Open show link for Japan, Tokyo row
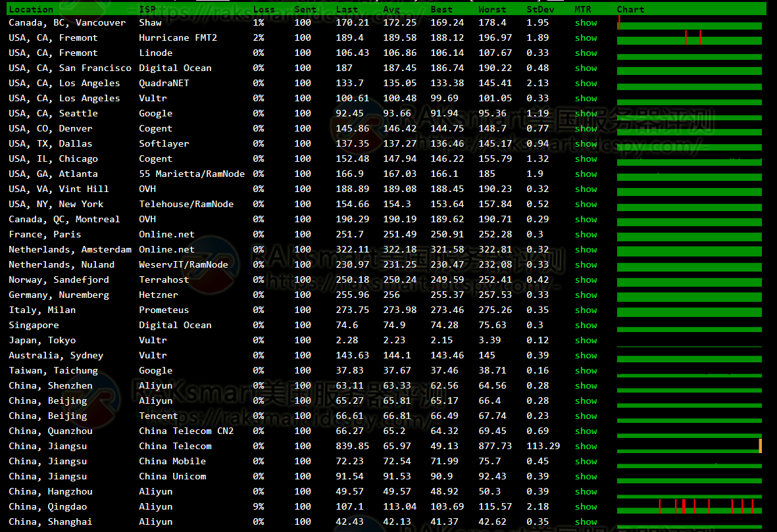Screen dimensions: 777x532 coord(586,340)
